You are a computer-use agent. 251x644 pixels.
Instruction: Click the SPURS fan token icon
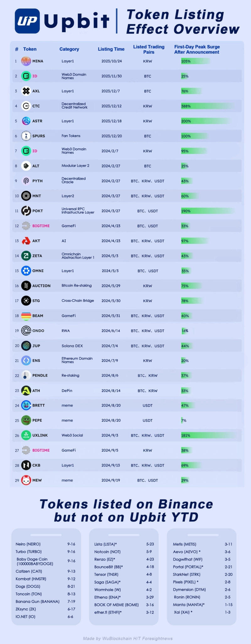26,136
